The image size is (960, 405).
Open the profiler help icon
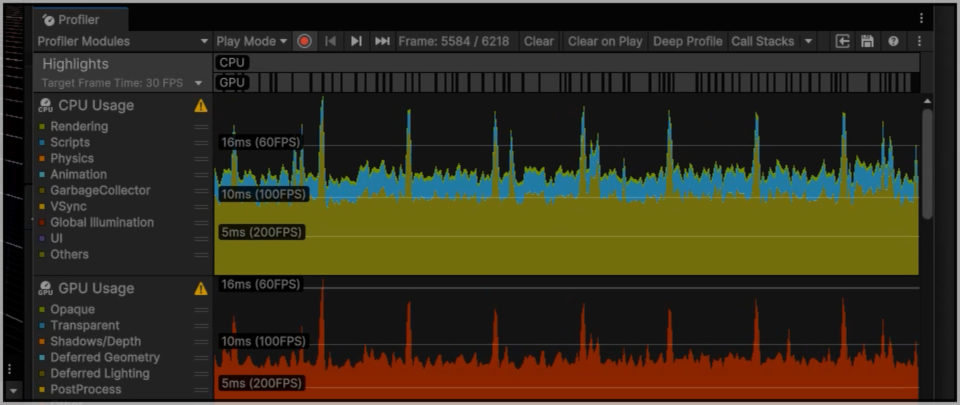click(x=893, y=41)
